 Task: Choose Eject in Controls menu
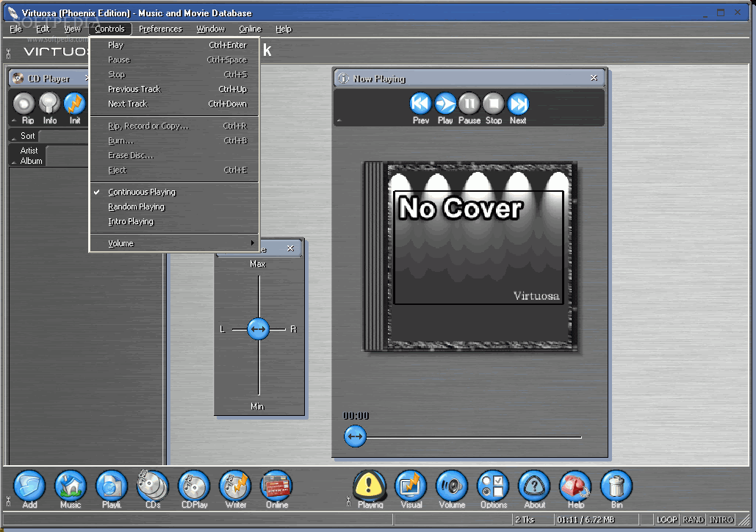coord(175,170)
